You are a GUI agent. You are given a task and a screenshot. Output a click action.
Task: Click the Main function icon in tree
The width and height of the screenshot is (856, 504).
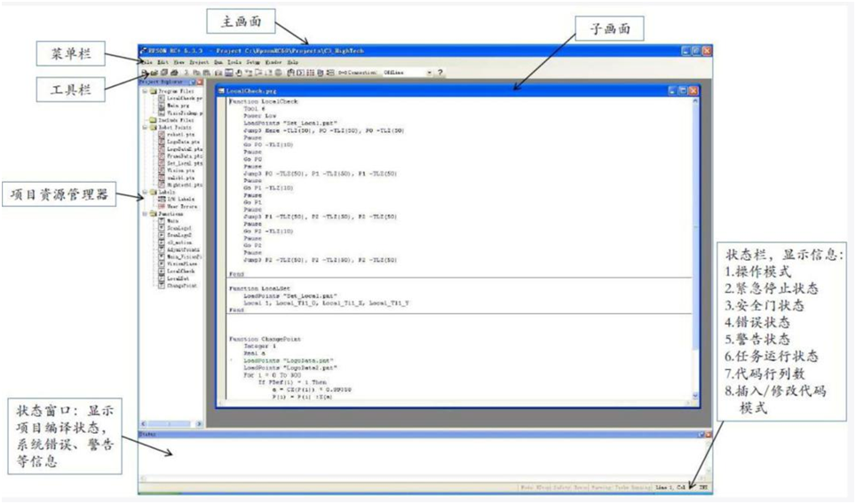tap(161, 221)
